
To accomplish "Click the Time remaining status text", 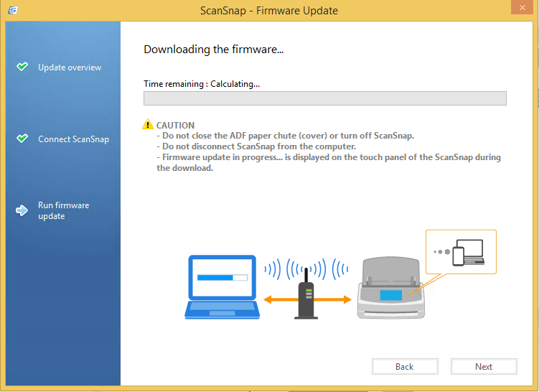I will [202, 84].
